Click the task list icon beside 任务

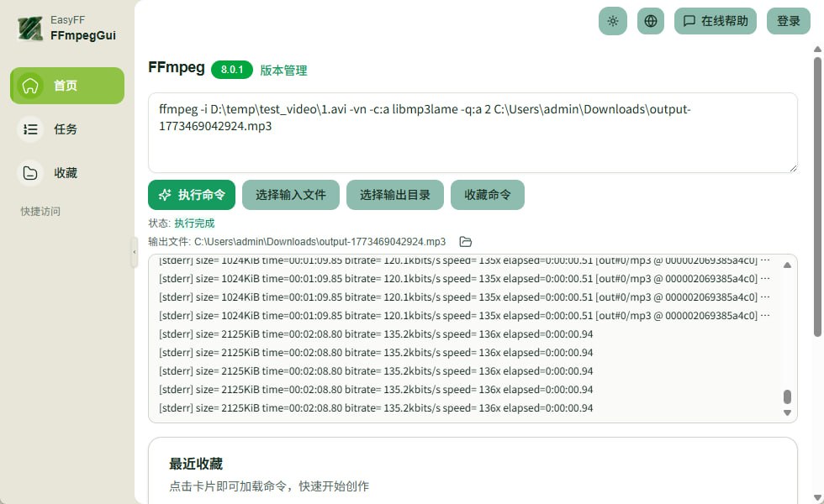30,129
